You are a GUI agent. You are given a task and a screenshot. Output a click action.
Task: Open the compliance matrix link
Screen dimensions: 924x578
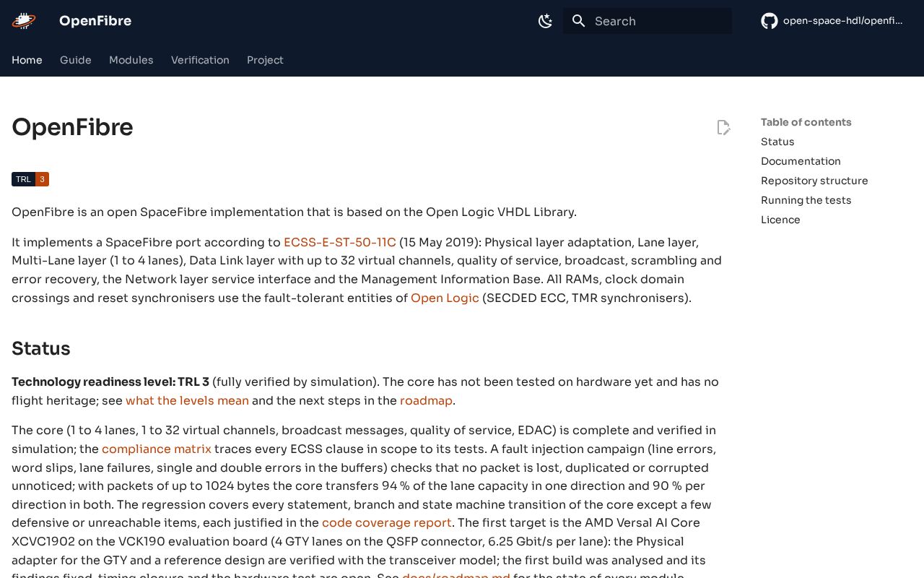click(x=157, y=449)
